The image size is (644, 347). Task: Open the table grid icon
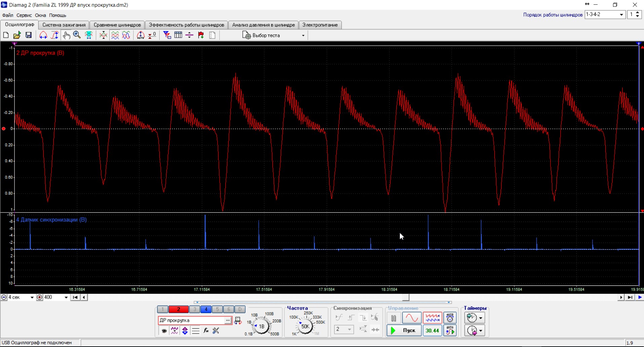(x=178, y=35)
